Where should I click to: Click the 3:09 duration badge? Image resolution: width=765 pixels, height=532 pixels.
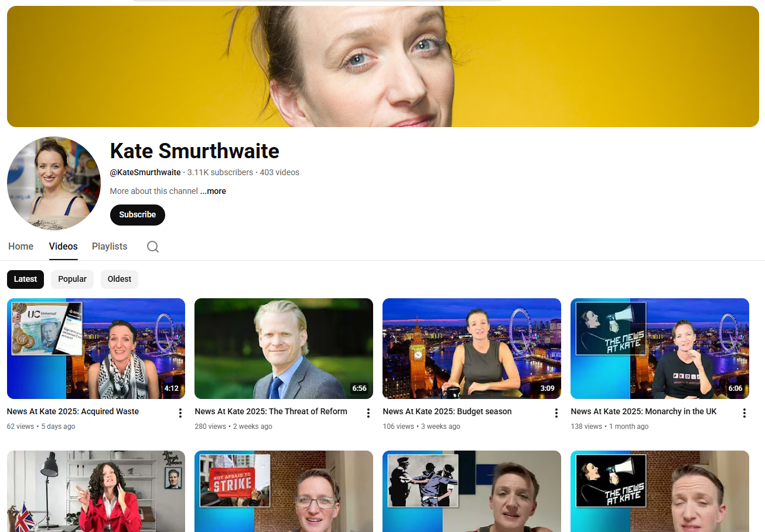[547, 388]
